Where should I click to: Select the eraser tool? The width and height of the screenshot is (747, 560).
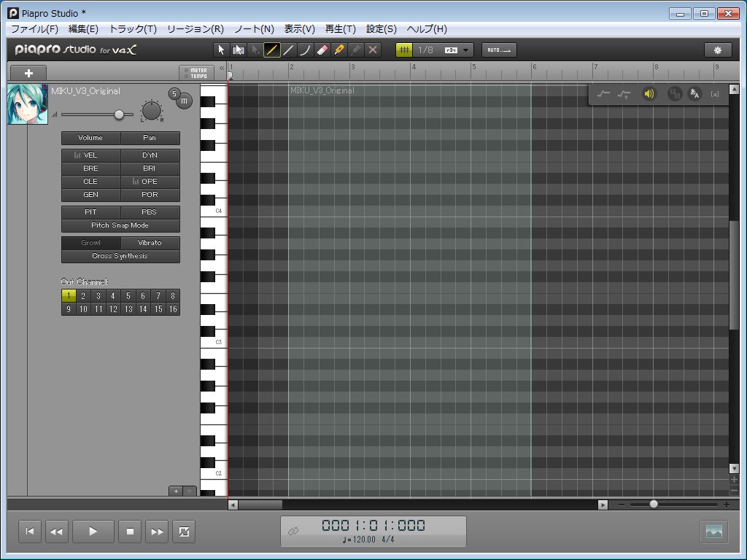pos(322,50)
